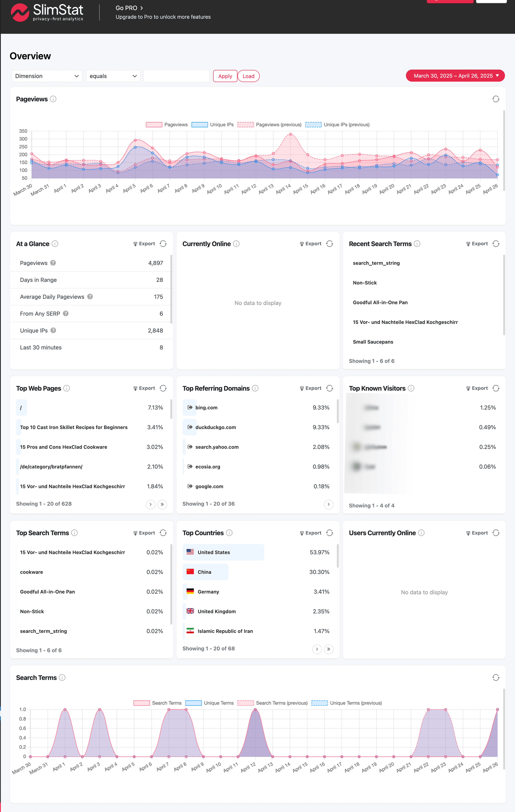Open Top Search Terms info icon
515x812 pixels.
tap(75, 533)
